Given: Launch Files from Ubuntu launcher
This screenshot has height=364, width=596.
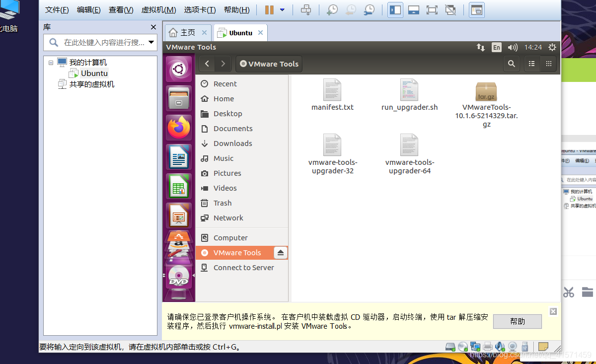Looking at the screenshot, I should (x=179, y=98).
